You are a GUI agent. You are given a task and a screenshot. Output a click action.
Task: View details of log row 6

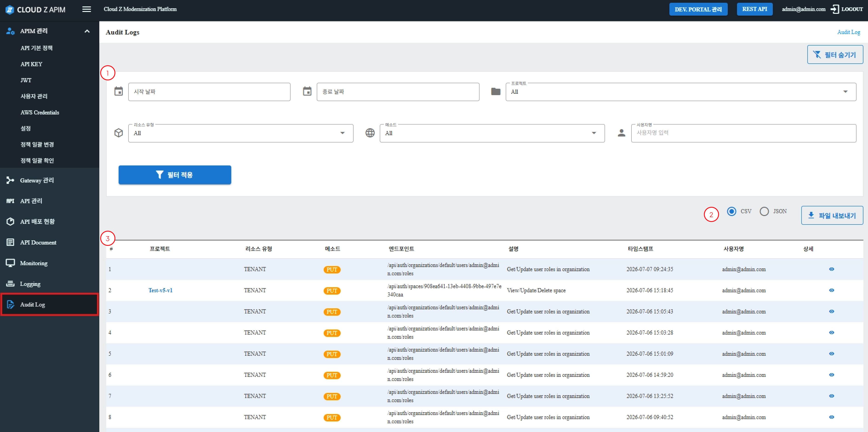click(x=832, y=375)
